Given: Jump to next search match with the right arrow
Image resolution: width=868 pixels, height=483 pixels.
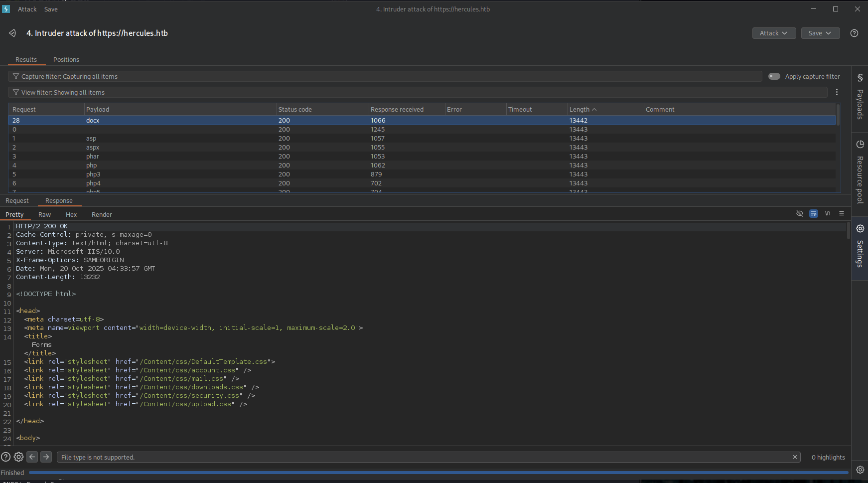Looking at the screenshot, I should pos(46,457).
